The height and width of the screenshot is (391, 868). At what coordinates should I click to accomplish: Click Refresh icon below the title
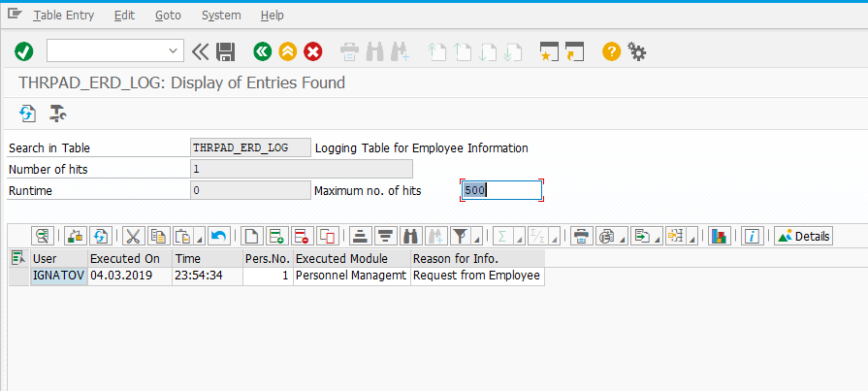tap(28, 113)
